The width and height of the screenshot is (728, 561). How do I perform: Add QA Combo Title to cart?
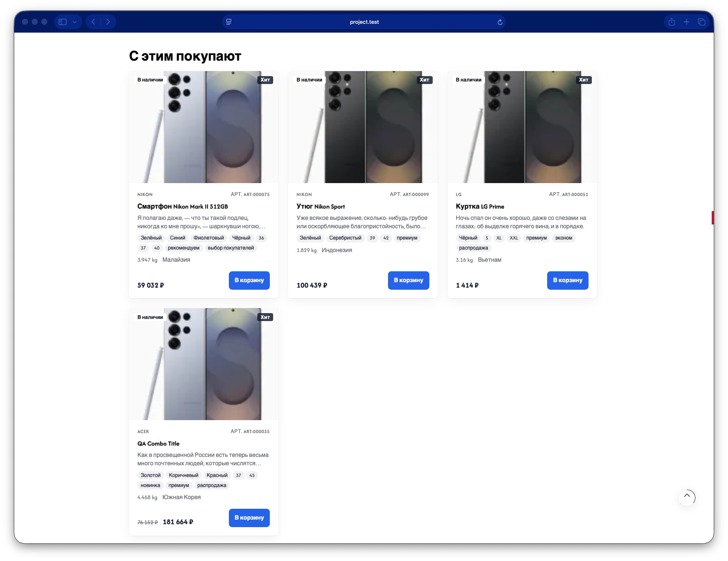(x=249, y=518)
